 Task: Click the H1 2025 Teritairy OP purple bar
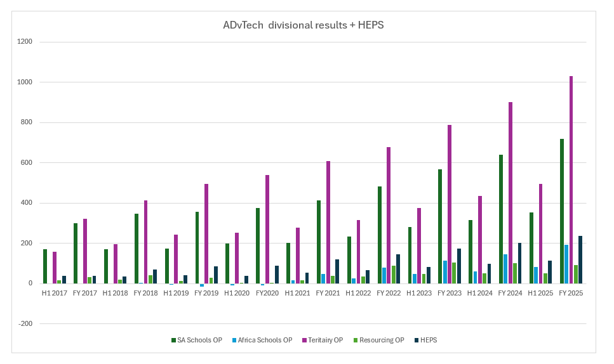point(541,234)
